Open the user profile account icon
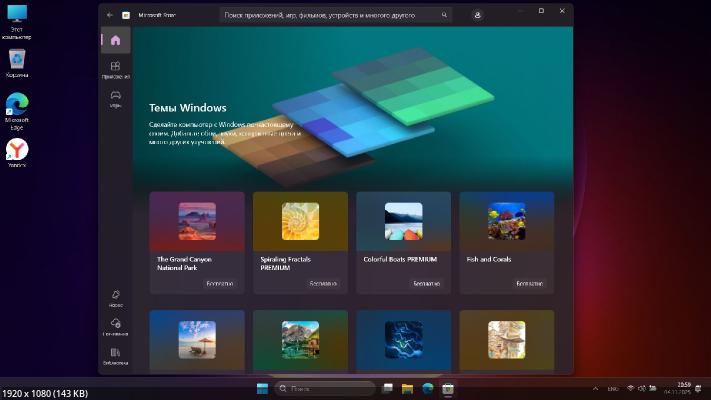 tap(478, 16)
